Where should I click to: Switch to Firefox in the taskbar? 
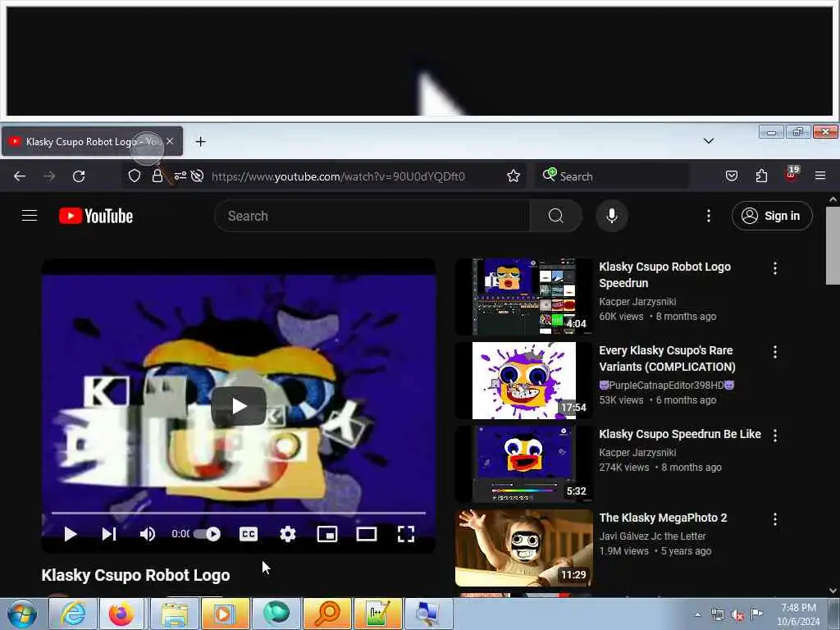click(121, 614)
